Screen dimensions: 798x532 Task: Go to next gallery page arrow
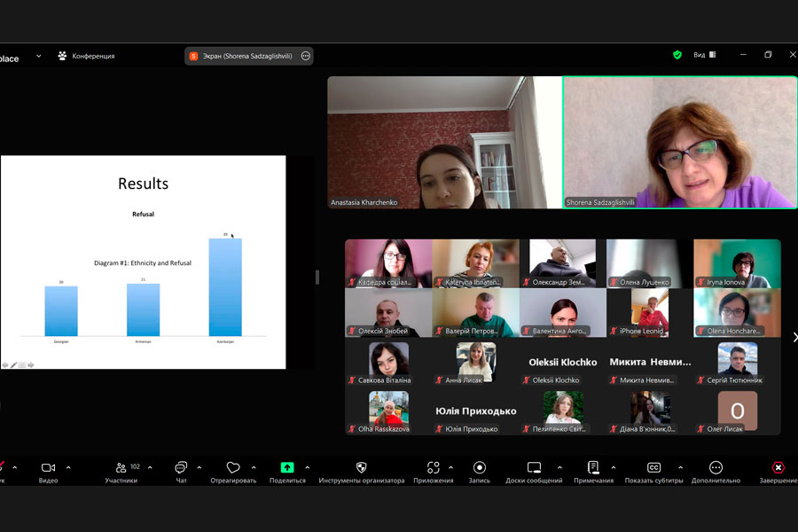pyautogui.click(x=794, y=337)
